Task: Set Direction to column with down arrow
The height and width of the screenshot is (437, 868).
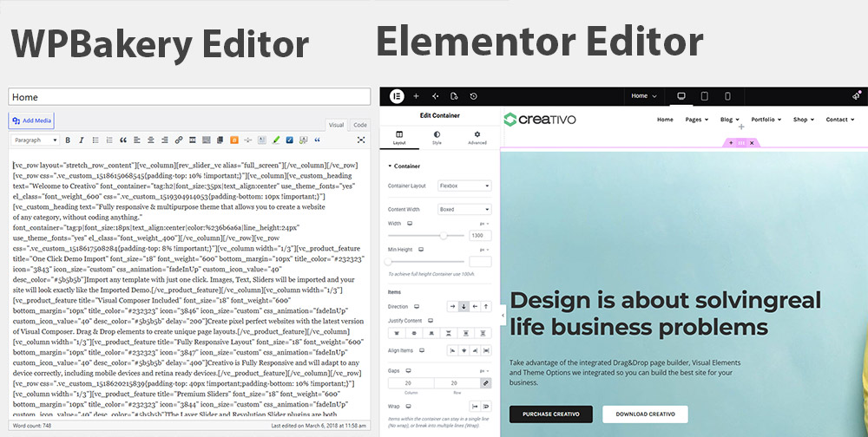Action: 464,306
